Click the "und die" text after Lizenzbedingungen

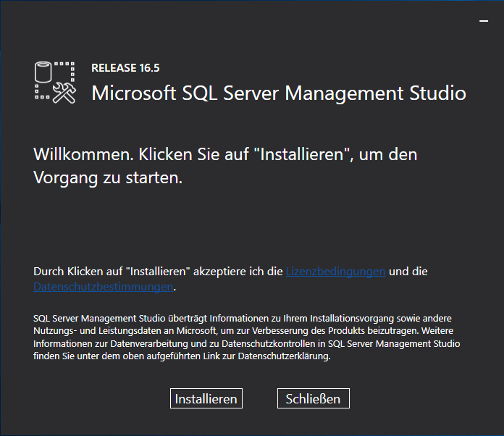(408, 272)
